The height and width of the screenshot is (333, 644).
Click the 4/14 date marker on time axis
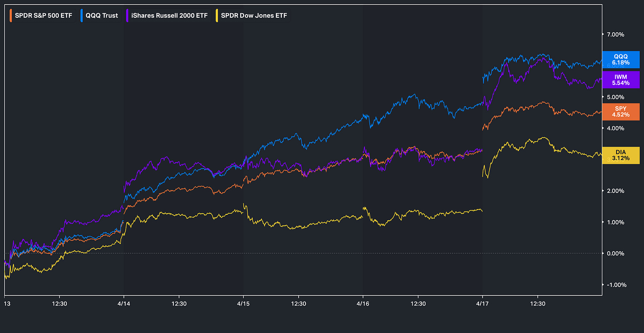[124, 304]
